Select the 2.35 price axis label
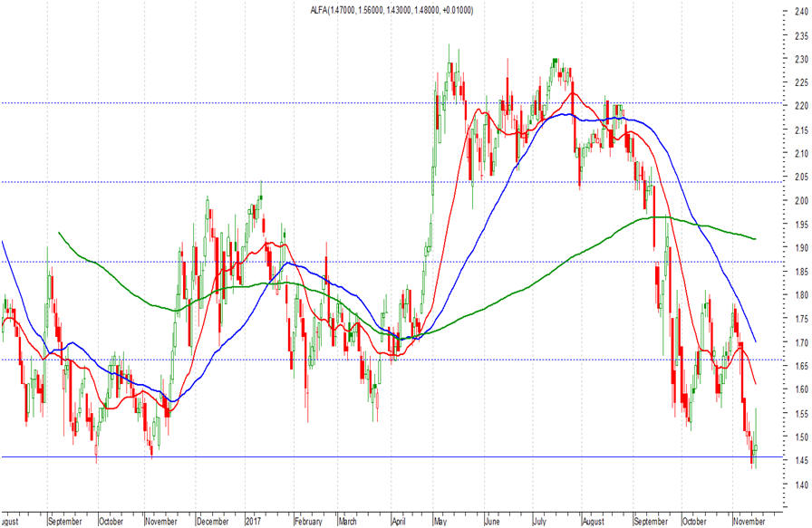This screenshot has height=528, width=812. 800,35
